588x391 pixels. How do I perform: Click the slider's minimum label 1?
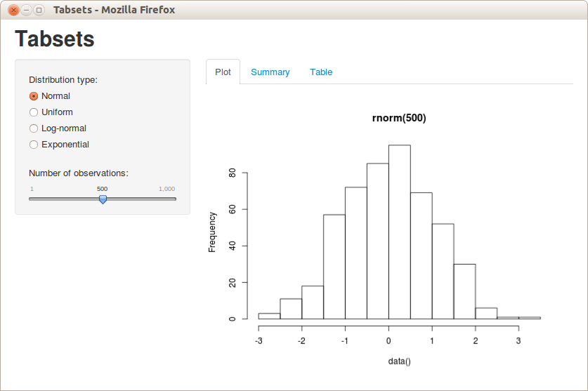[x=32, y=189]
